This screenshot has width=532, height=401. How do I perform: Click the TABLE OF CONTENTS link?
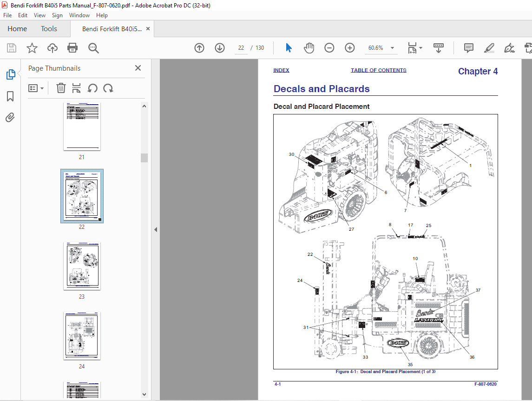[x=379, y=70]
